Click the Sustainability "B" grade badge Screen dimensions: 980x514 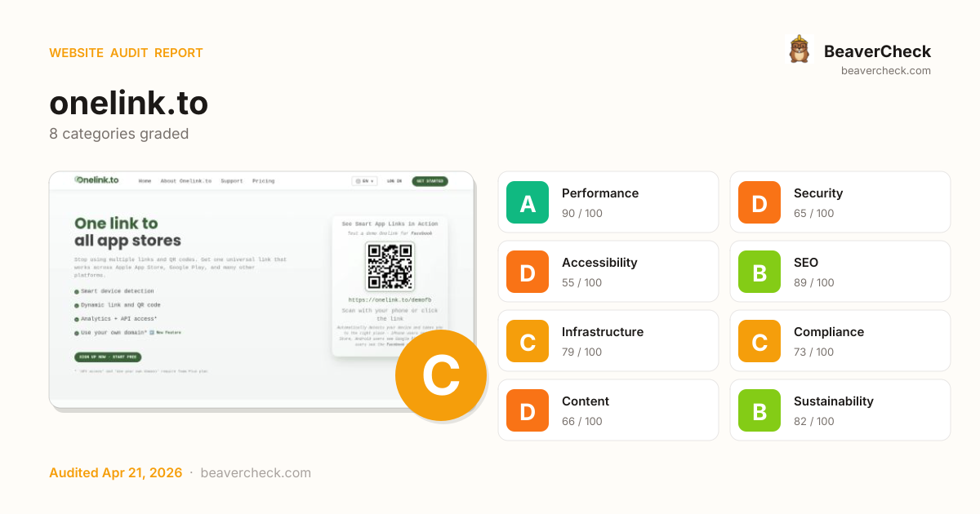tap(759, 410)
